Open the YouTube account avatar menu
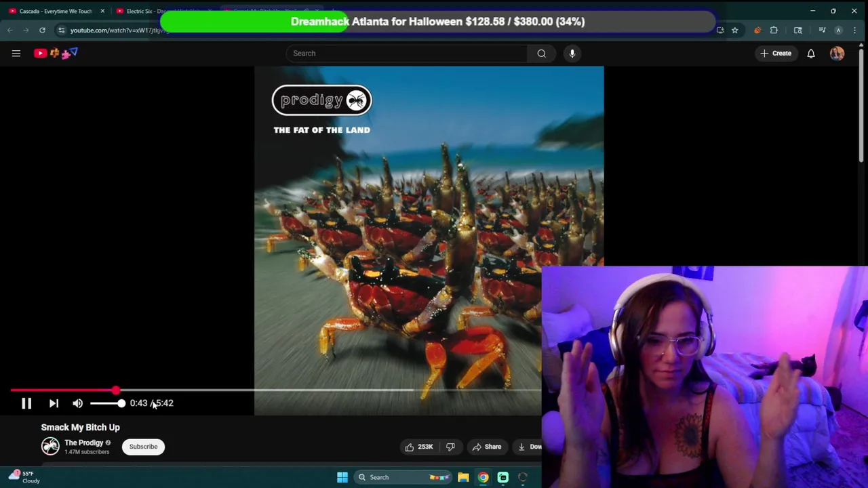 click(x=837, y=54)
